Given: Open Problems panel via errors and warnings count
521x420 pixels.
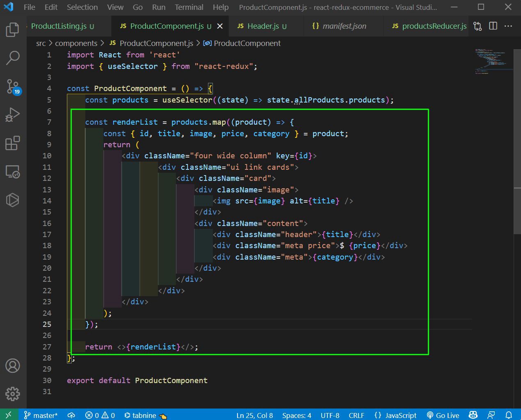Looking at the screenshot, I should 100,415.
